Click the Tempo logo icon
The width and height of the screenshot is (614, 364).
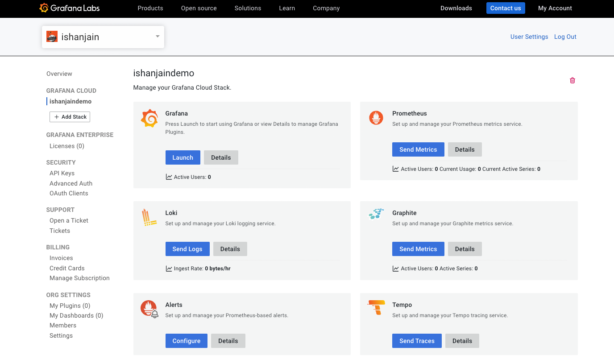tap(376, 307)
